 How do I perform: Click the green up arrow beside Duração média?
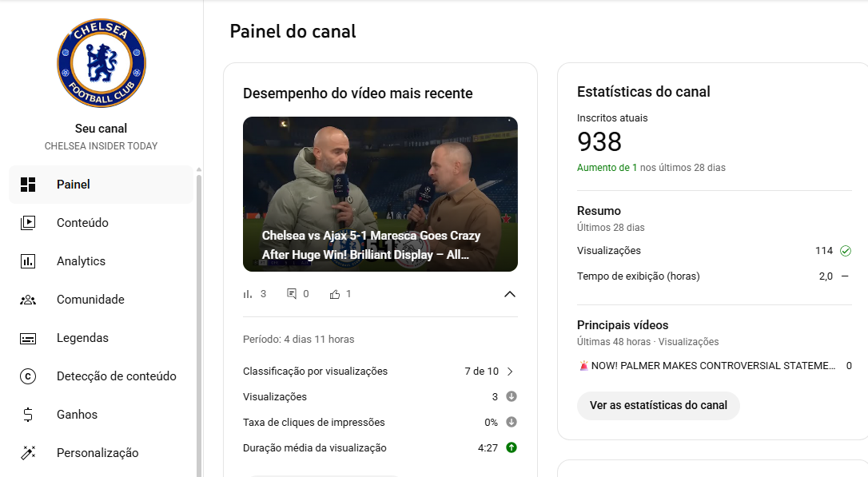(x=512, y=447)
